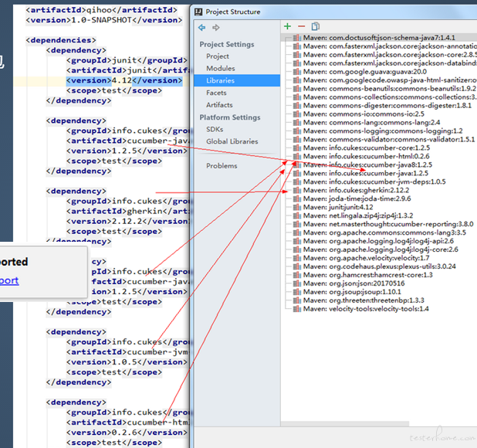Select Maven: commons-lang3:3.5 library
Screen dimensions: 477x448
(x=384, y=232)
